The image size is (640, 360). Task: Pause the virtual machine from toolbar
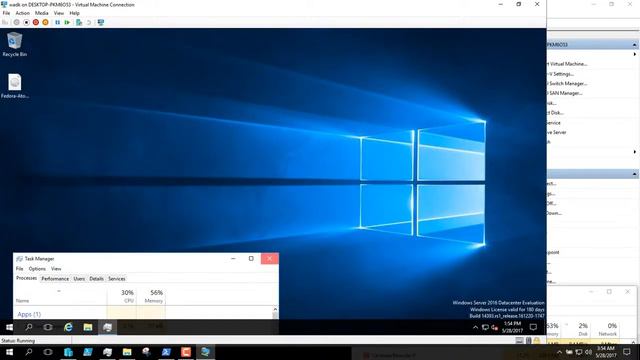(x=58, y=22)
